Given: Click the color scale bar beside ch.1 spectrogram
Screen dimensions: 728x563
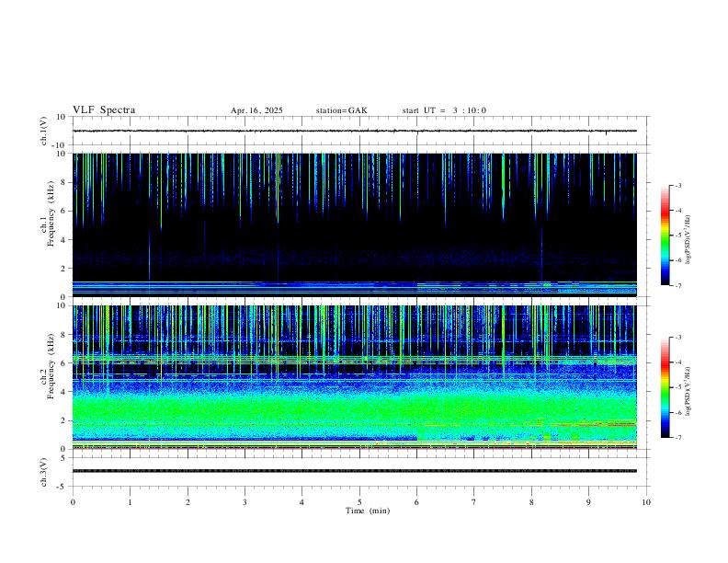Looking at the screenshot, I should (665, 236).
